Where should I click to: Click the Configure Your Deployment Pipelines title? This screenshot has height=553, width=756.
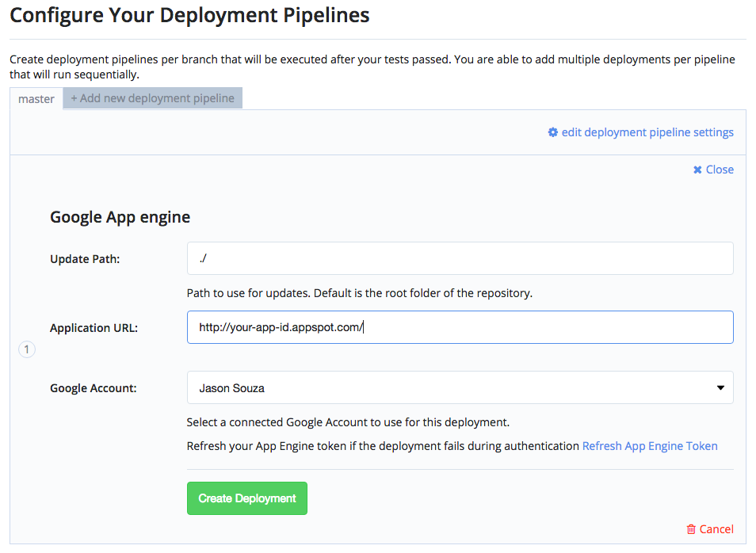coord(189,15)
